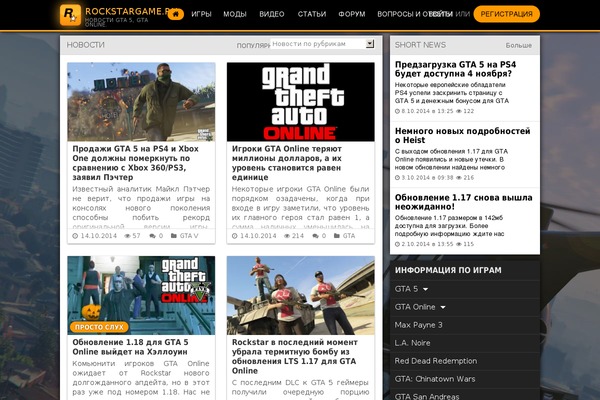The height and width of the screenshot is (400, 600).
Task: Click the eye icon showing 122 views
Action: (458, 111)
